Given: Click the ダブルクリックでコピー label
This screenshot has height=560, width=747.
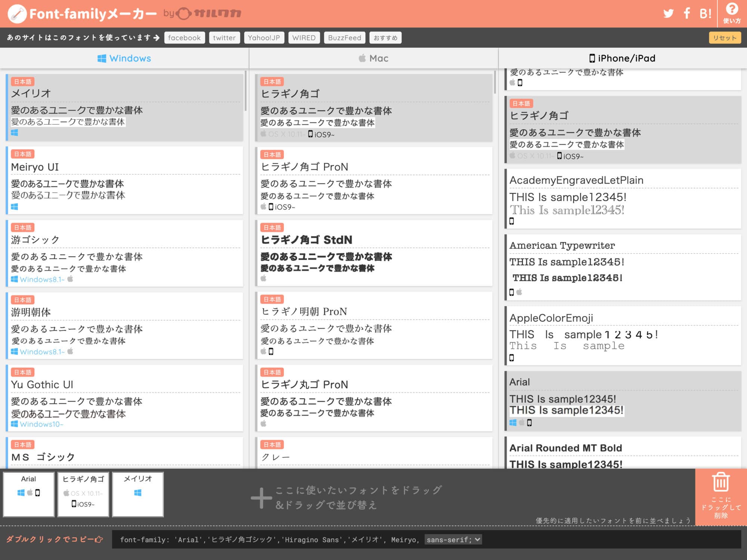Looking at the screenshot, I should pyautogui.click(x=50, y=539).
